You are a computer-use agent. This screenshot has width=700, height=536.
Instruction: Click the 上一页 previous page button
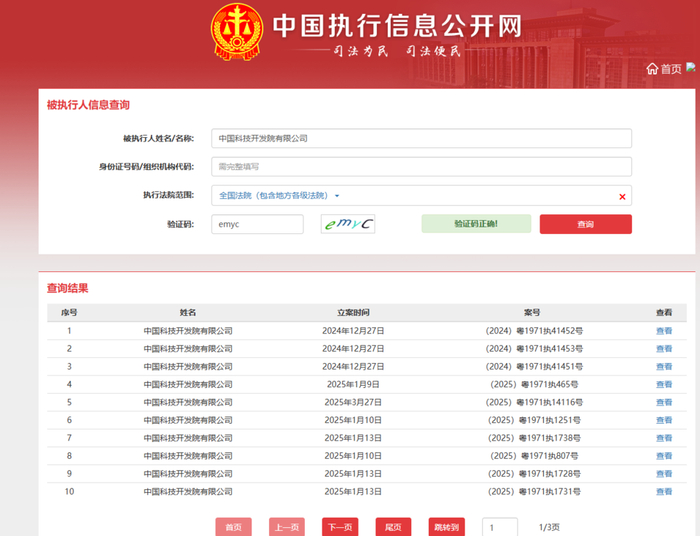(x=286, y=527)
